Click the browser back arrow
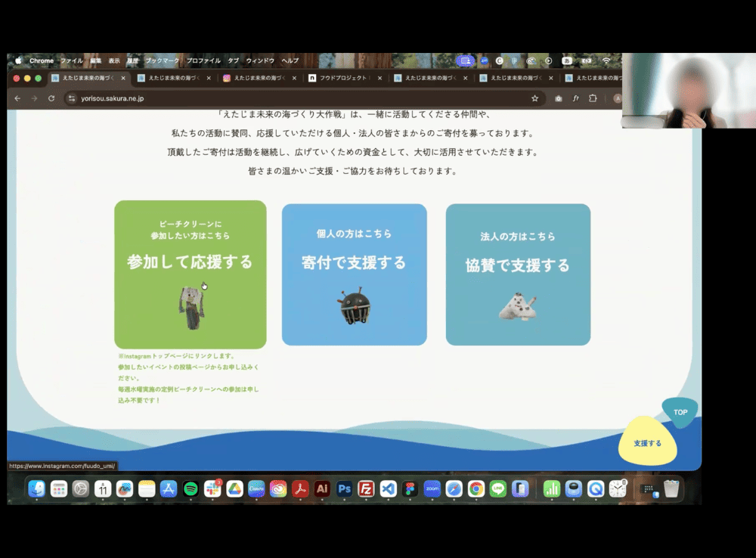The image size is (756, 558). (17, 98)
